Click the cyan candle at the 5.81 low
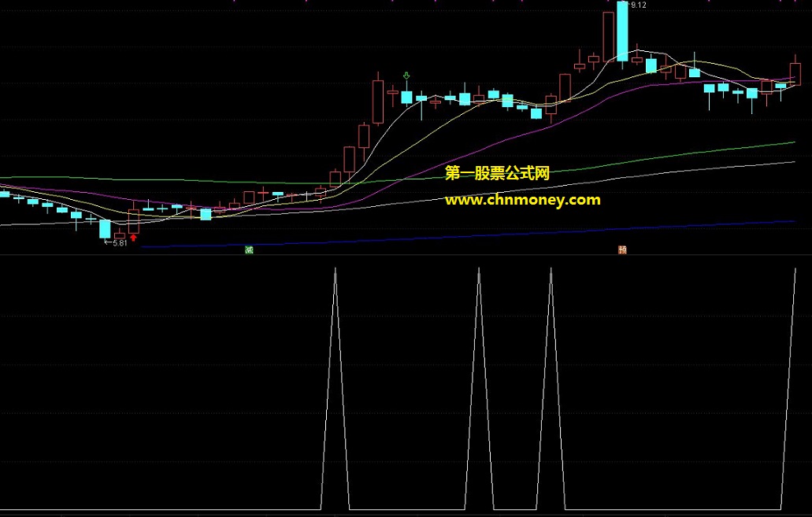 click(105, 229)
